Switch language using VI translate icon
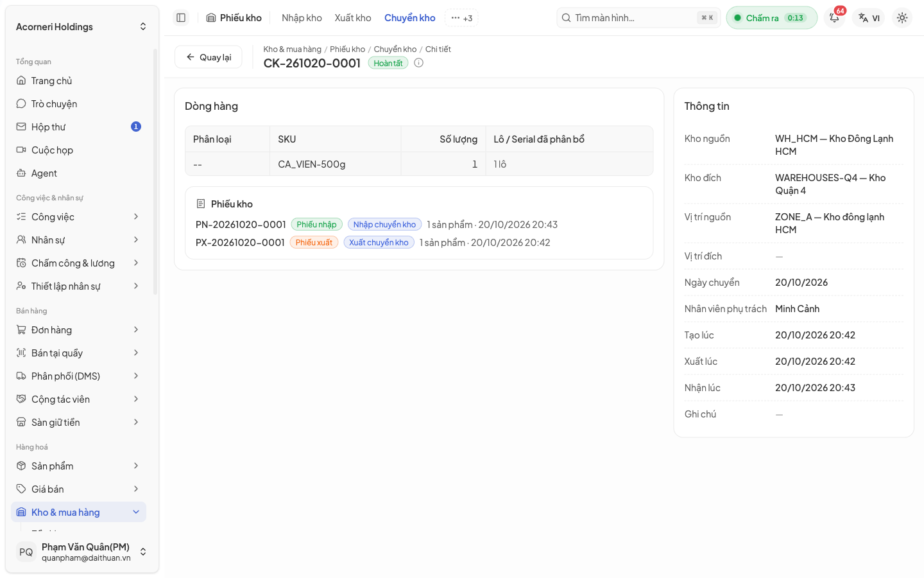The width and height of the screenshot is (924, 578). [869, 18]
